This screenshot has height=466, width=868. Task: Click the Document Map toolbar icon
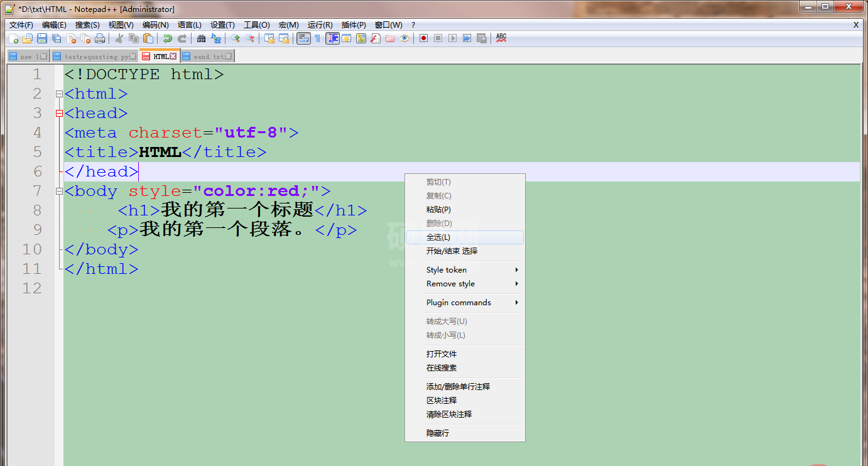coord(361,38)
